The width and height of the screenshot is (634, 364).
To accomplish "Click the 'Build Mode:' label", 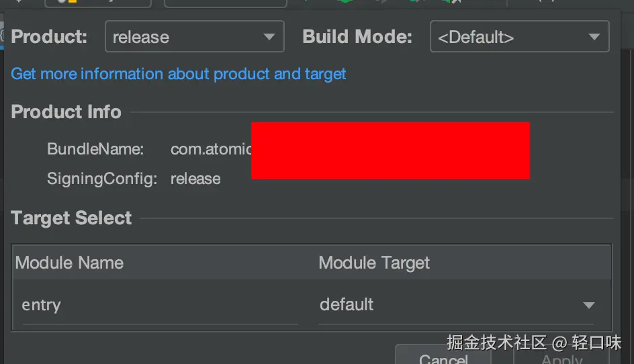I will pyautogui.click(x=357, y=37).
